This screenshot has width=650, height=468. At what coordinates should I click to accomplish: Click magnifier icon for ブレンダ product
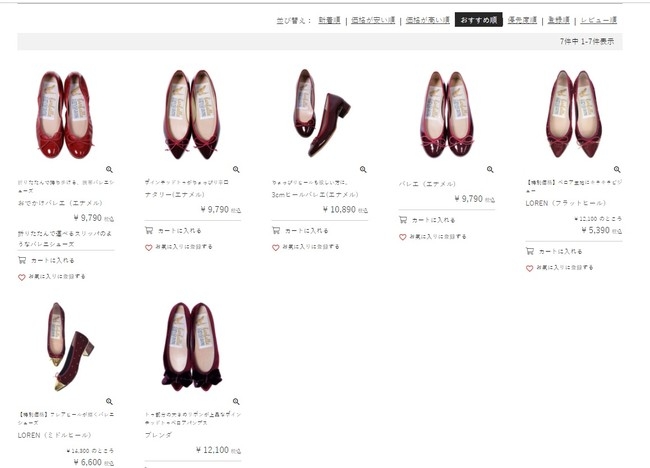coord(236,401)
